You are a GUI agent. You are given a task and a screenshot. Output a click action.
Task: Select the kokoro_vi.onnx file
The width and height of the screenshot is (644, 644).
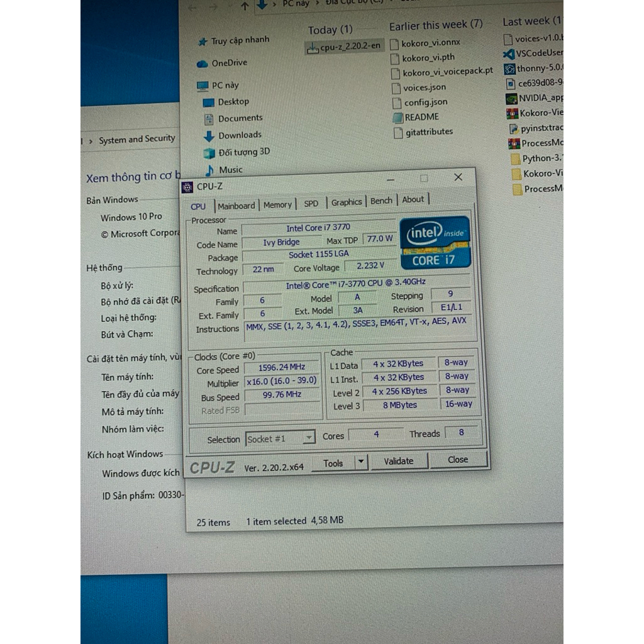pyautogui.click(x=426, y=43)
